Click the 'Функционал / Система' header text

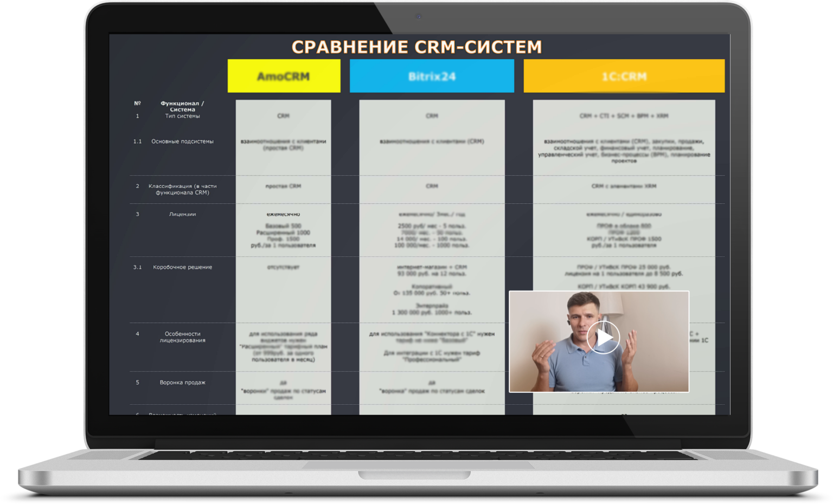point(182,106)
